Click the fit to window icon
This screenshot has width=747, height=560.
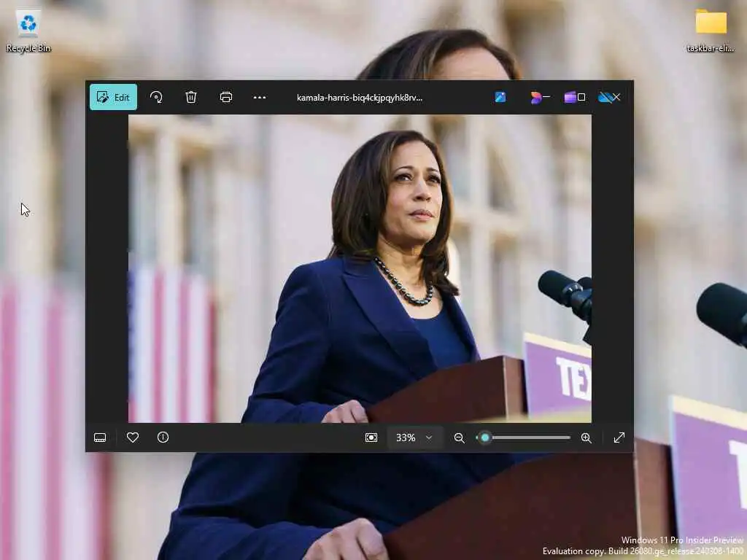click(371, 437)
